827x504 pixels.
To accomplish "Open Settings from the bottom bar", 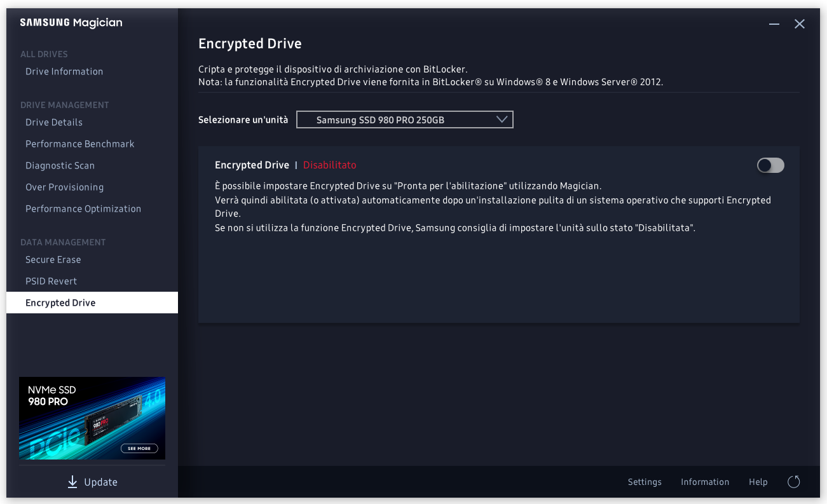I will pos(645,482).
